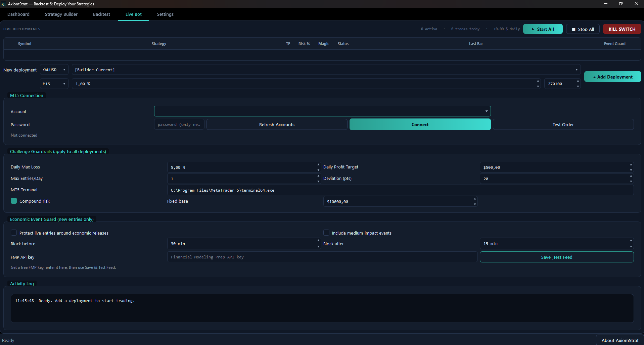Click the Connect button
Image resolution: width=644 pixels, height=345 pixels.
pos(420,125)
